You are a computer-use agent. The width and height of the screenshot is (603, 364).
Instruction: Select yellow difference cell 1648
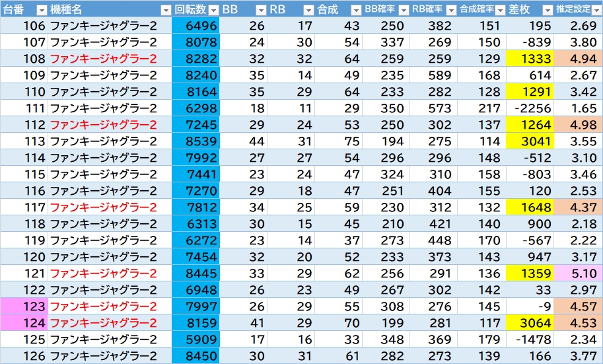point(530,207)
